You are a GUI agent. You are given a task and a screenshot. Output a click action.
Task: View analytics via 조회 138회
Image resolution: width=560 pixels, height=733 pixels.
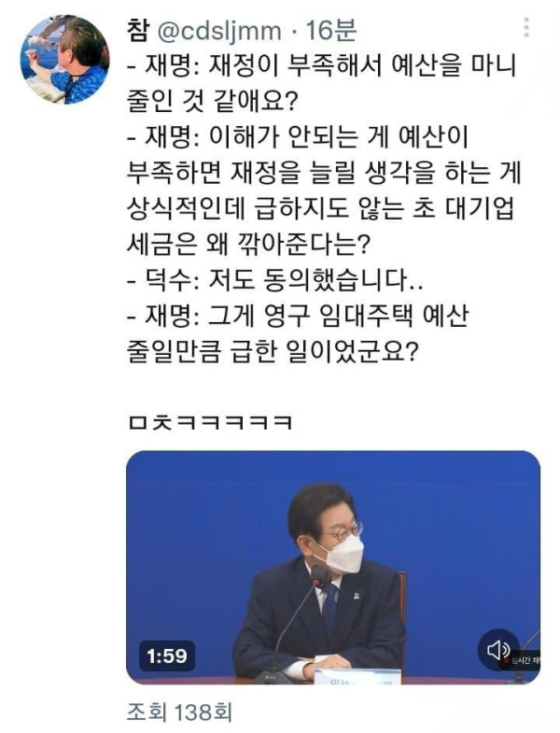179,712
